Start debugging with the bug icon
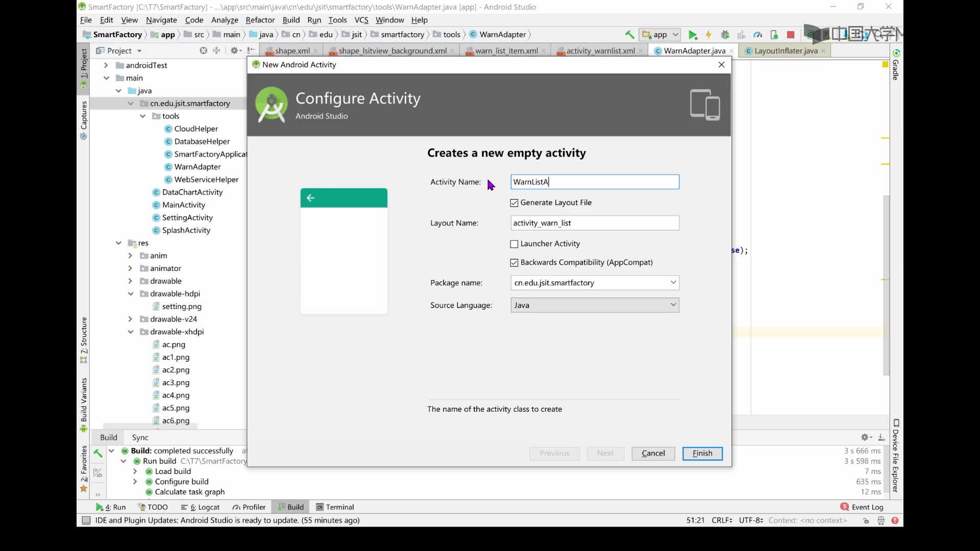 point(725,35)
